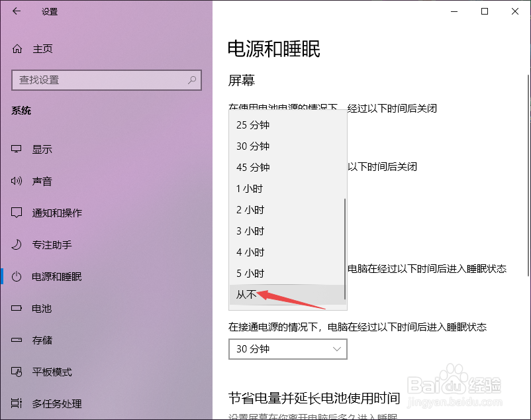Select the 电源和睡眠 page heading
This screenshot has height=420, width=531.
click(273, 49)
